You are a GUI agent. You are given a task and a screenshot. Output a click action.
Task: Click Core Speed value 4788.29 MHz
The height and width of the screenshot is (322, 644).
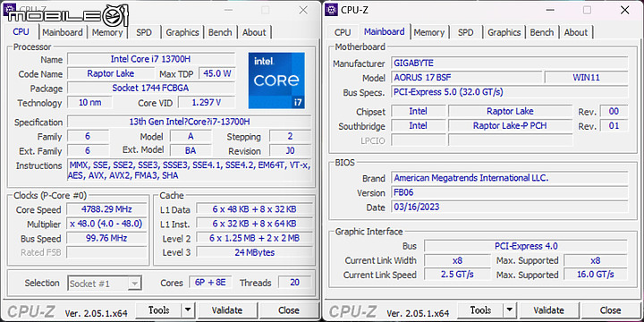click(x=106, y=209)
